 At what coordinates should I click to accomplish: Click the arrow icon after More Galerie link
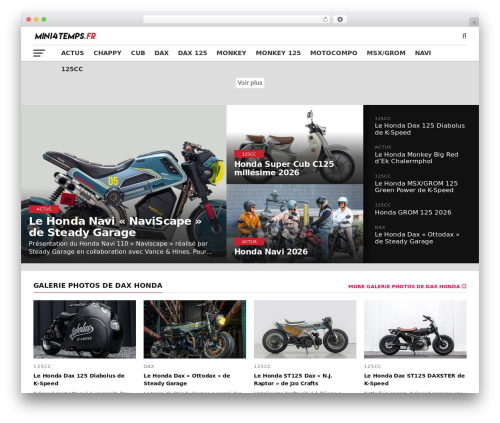(x=464, y=286)
